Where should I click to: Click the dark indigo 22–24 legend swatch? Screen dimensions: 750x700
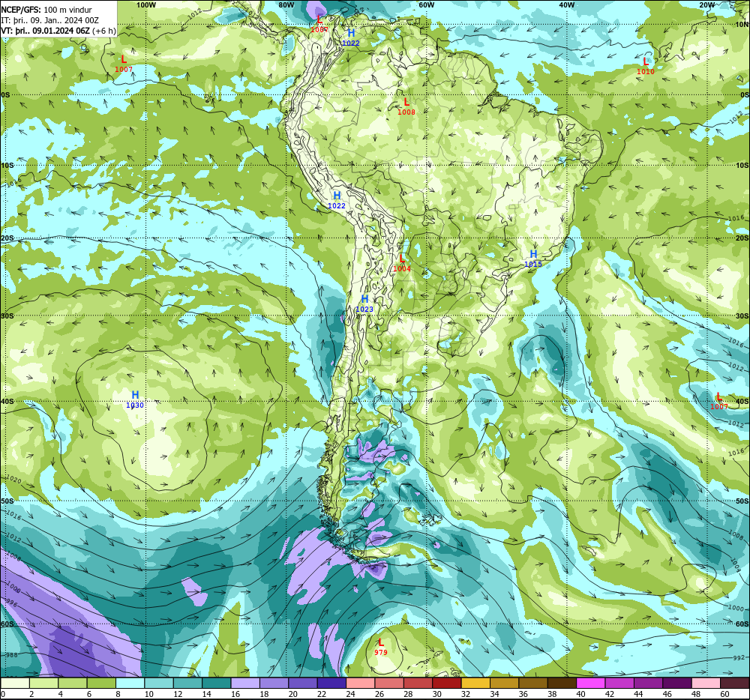331,684
